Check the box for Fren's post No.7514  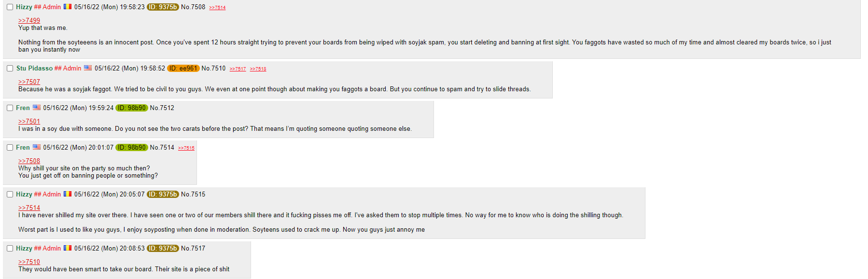coord(10,148)
